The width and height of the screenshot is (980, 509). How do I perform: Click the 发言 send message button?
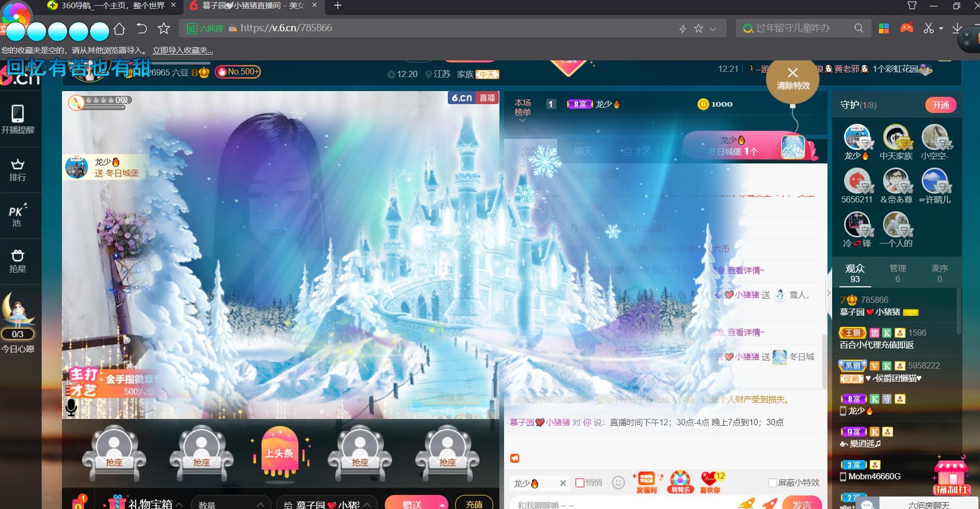pos(802,504)
